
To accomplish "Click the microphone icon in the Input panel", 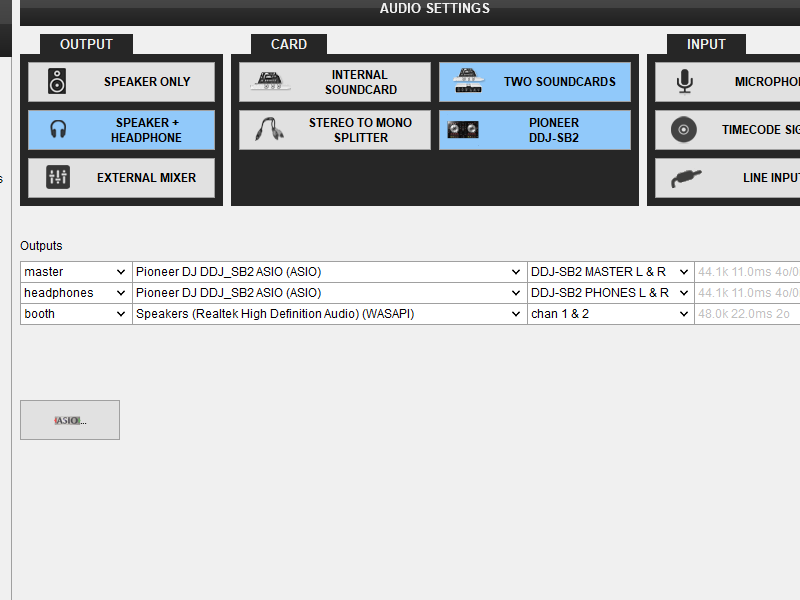I will tap(685, 82).
